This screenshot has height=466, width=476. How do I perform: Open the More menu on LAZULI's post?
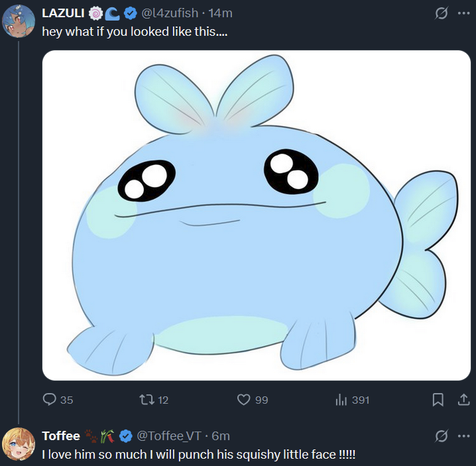tap(463, 13)
